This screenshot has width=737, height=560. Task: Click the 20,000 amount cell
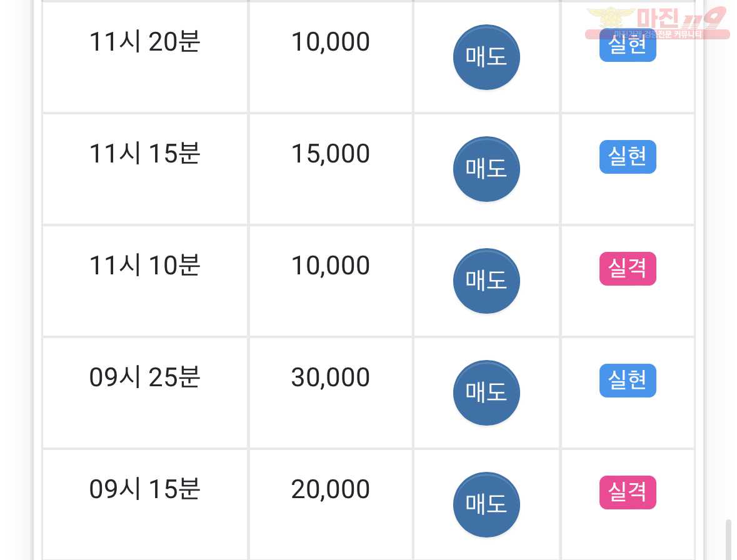click(x=331, y=505)
